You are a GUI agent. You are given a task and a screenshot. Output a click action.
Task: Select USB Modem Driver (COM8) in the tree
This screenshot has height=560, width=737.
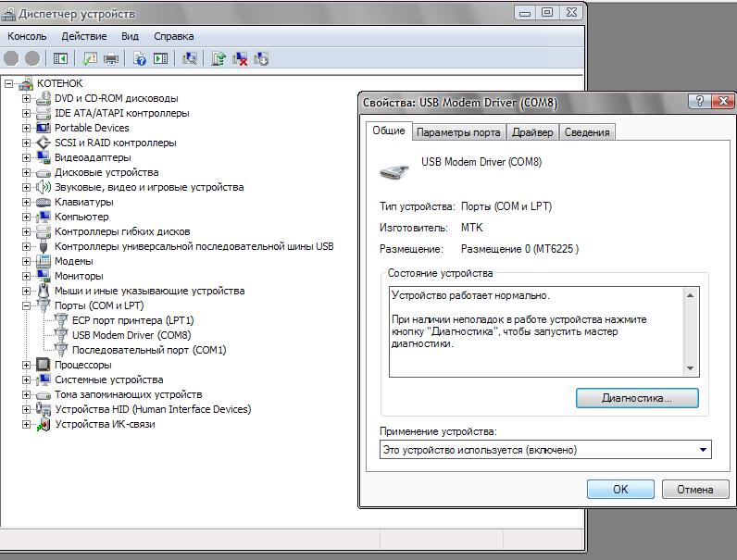131,335
